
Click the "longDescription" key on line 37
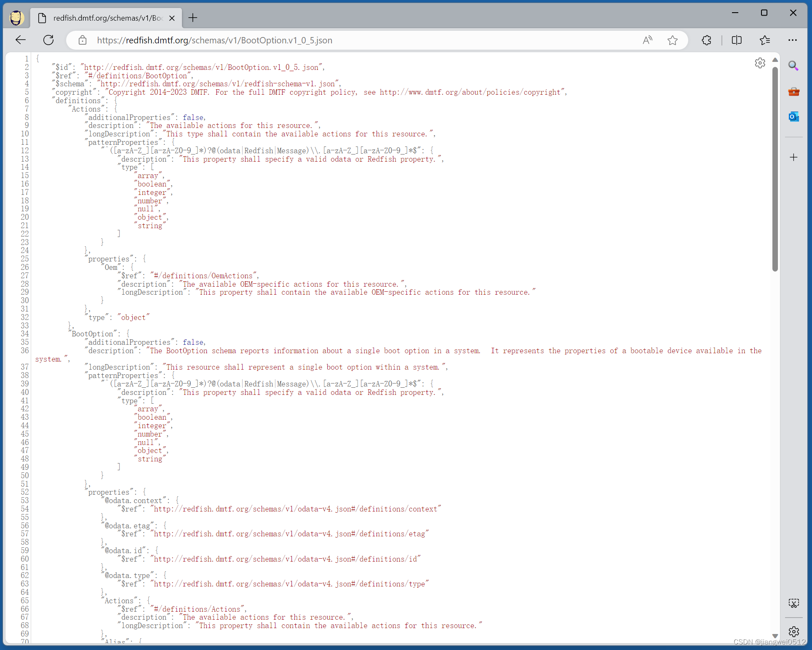point(119,367)
